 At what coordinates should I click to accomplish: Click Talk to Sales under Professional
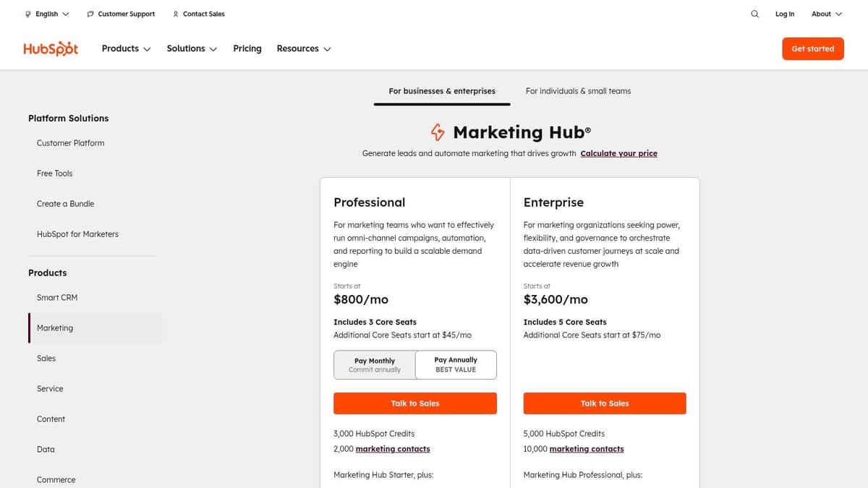click(414, 403)
